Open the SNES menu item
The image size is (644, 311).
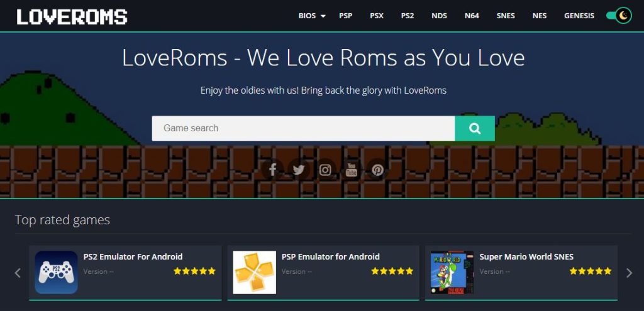pos(506,16)
